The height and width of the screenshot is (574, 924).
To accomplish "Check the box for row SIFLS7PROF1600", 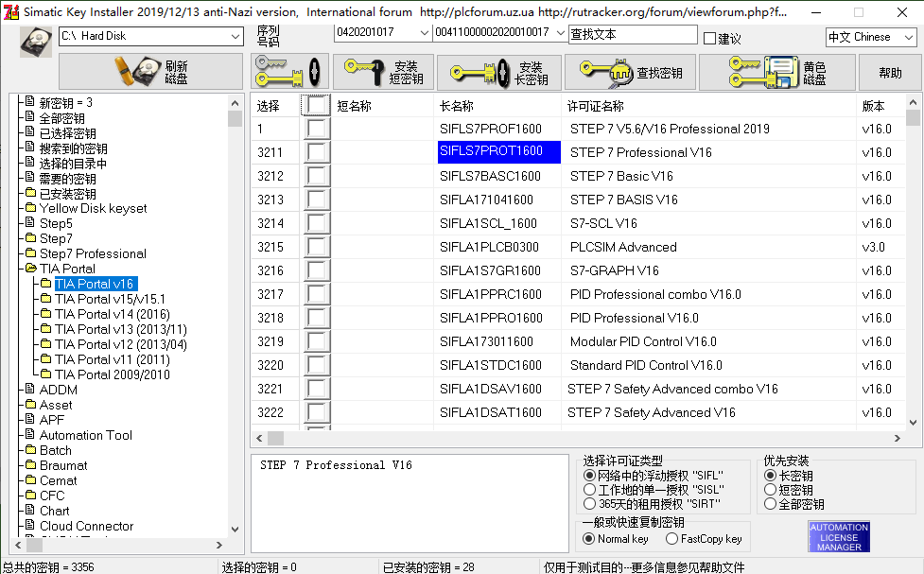I will click(316, 129).
